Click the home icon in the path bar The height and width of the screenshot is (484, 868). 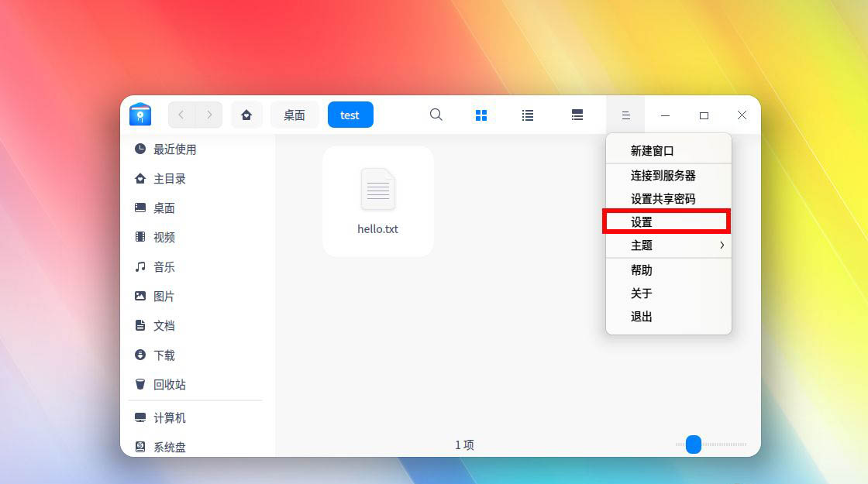click(x=246, y=115)
